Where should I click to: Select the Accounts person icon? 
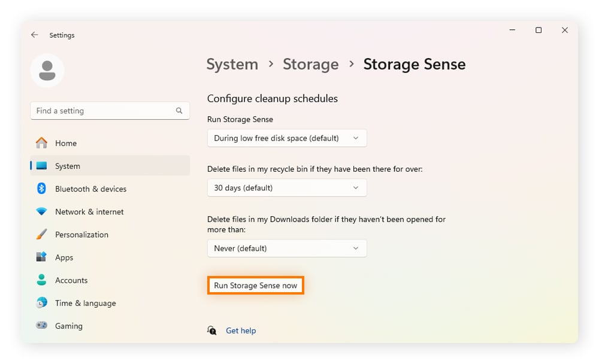coord(41,280)
